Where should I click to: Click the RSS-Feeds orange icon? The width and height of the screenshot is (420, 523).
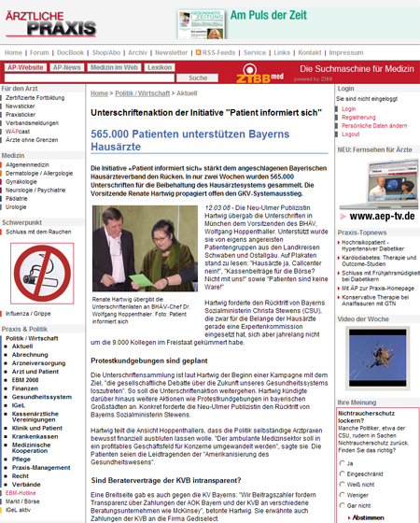198,52
